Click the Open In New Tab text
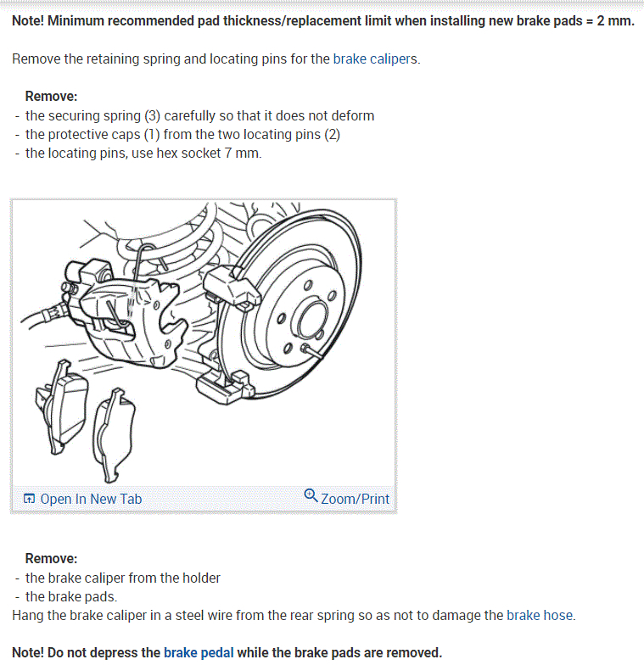This screenshot has width=644, height=665. (92, 499)
